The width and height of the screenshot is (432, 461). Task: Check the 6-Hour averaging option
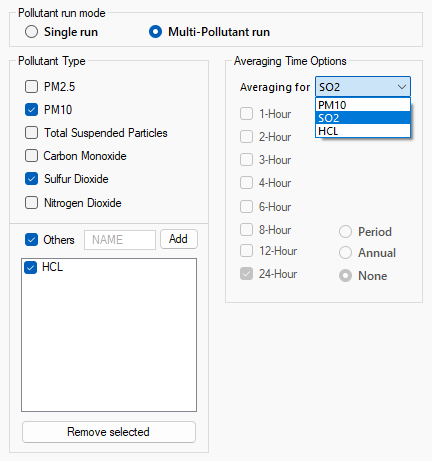tap(247, 207)
